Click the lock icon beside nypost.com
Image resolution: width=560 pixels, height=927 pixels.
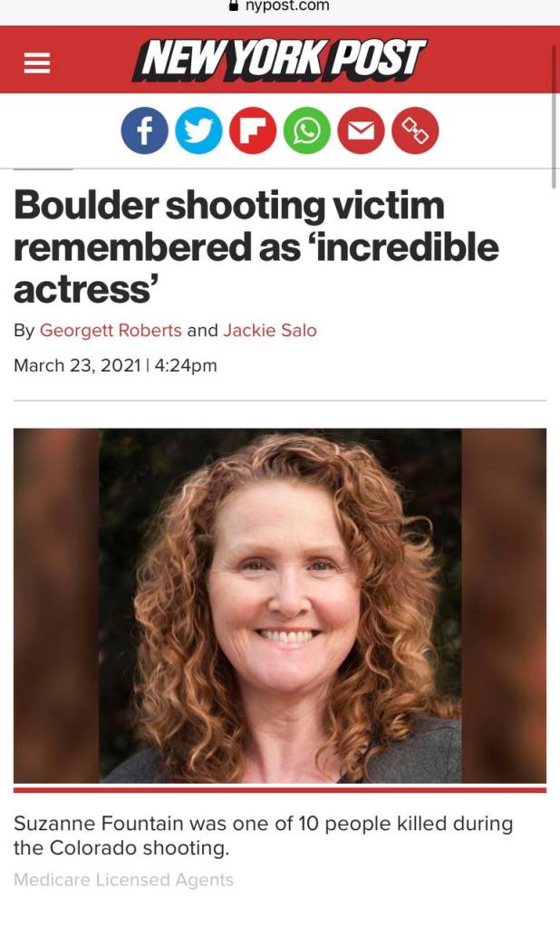click(x=234, y=6)
